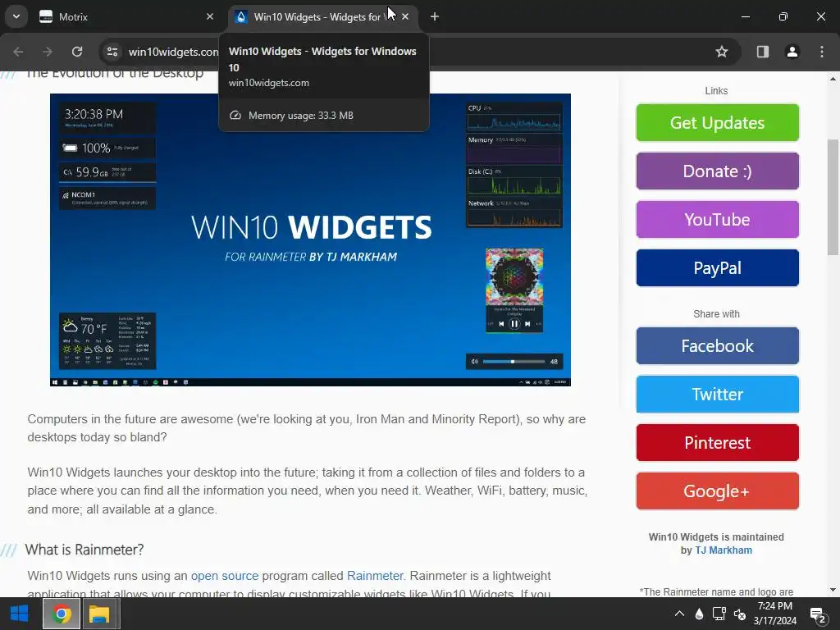Open the YouTube link button
The height and width of the screenshot is (630, 840).
[717, 220]
